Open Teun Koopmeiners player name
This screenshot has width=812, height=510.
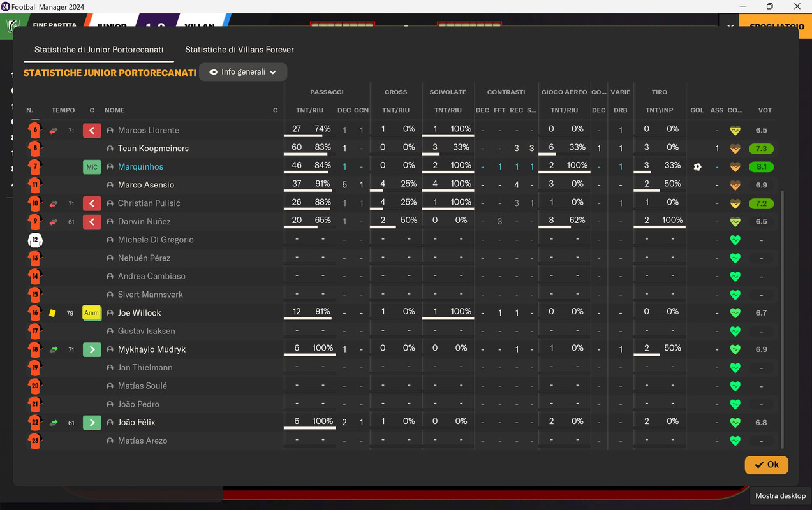click(x=153, y=149)
